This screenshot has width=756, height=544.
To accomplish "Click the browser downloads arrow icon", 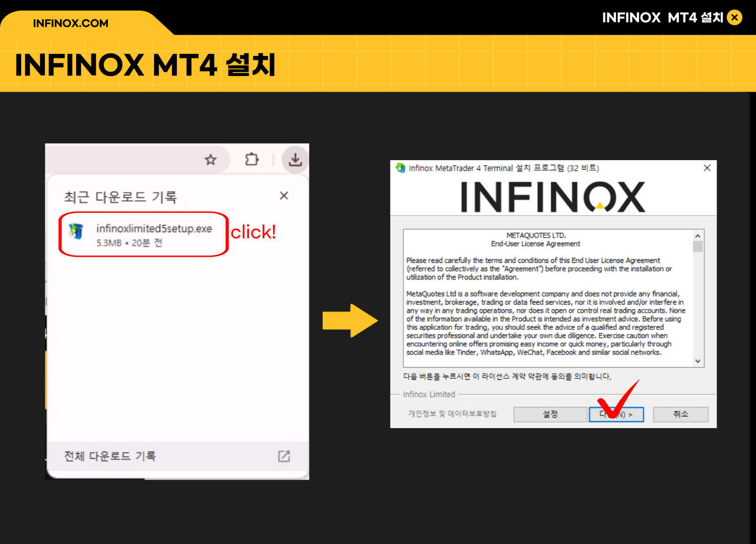I will tap(295, 160).
